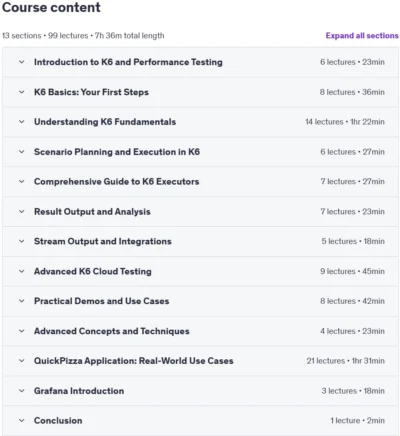The width and height of the screenshot is (400, 436).
Task: Expand the Introduction to K6 section chevron
Action: 22,62
